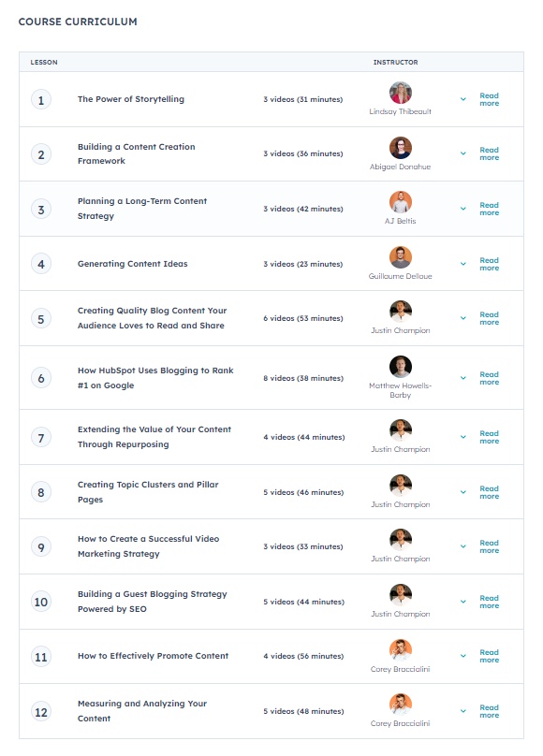Expand the Generating Content Ideas lesson chevron
Viewport: 543px width, 756px height.
coord(462,263)
